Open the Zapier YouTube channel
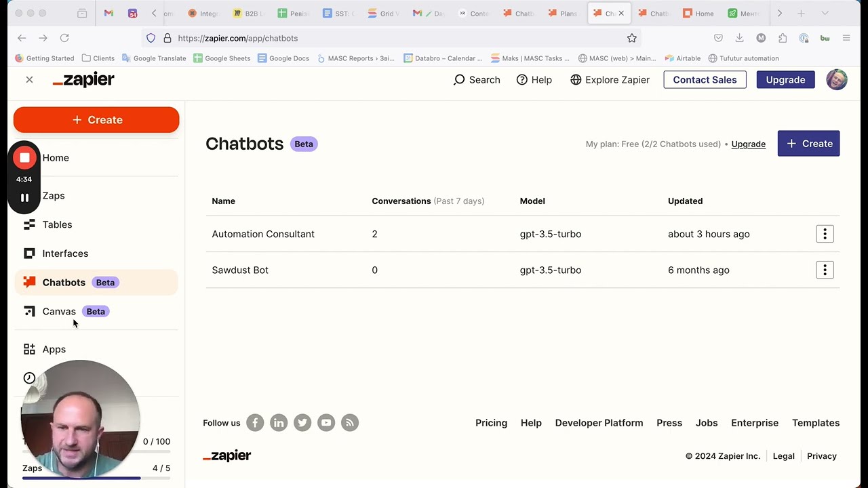Viewport: 868px width, 488px height. coord(326,423)
